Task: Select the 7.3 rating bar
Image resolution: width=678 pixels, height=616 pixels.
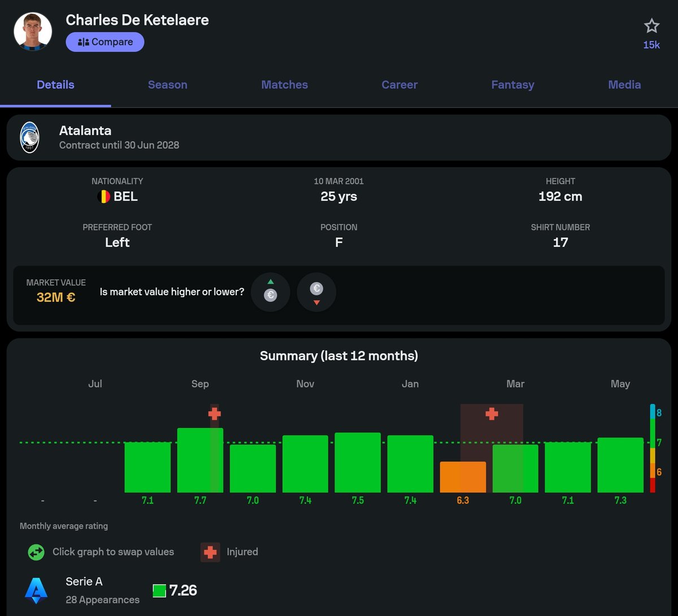Action: click(x=620, y=465)
